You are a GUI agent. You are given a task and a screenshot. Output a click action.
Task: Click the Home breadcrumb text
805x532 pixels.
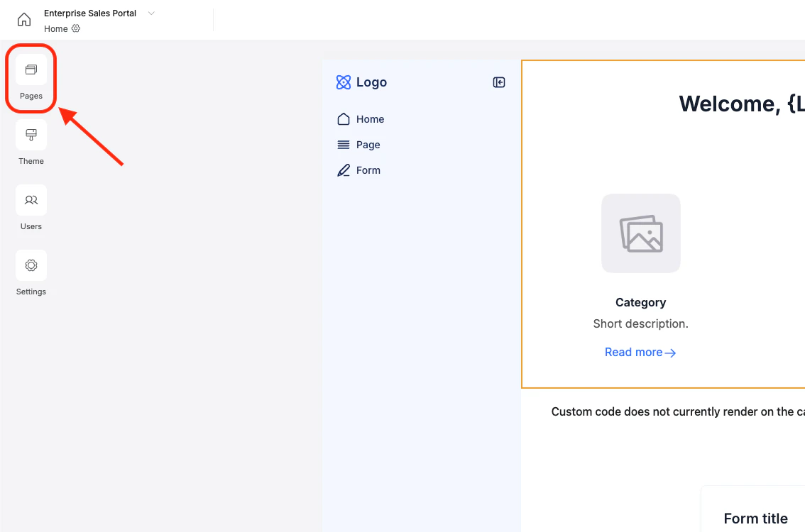click(x=56, y=29)
